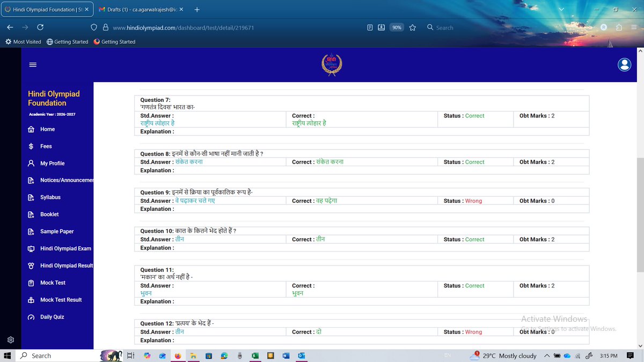Image resolution: width=644 pixels, height=362 pixels.
Task: Expand the list all tabs chevron
Action: point(561,10)
